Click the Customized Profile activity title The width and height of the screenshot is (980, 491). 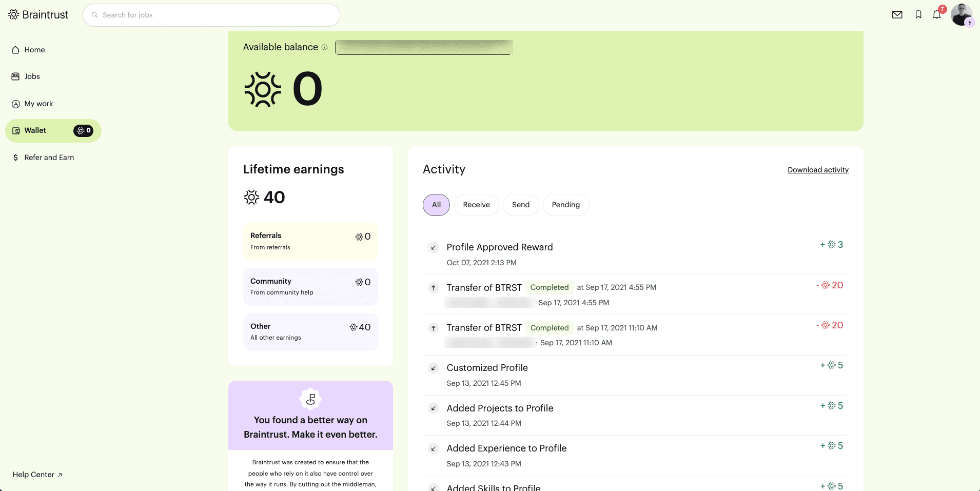(x=487, y=368)
